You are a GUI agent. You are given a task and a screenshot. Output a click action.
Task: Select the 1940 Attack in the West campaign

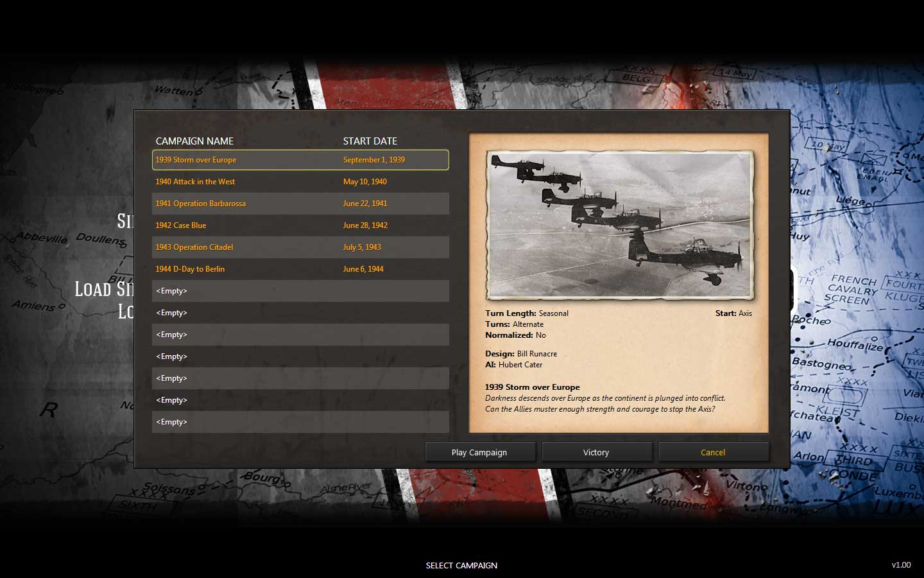pyautogui.click(x=300, y=182)
